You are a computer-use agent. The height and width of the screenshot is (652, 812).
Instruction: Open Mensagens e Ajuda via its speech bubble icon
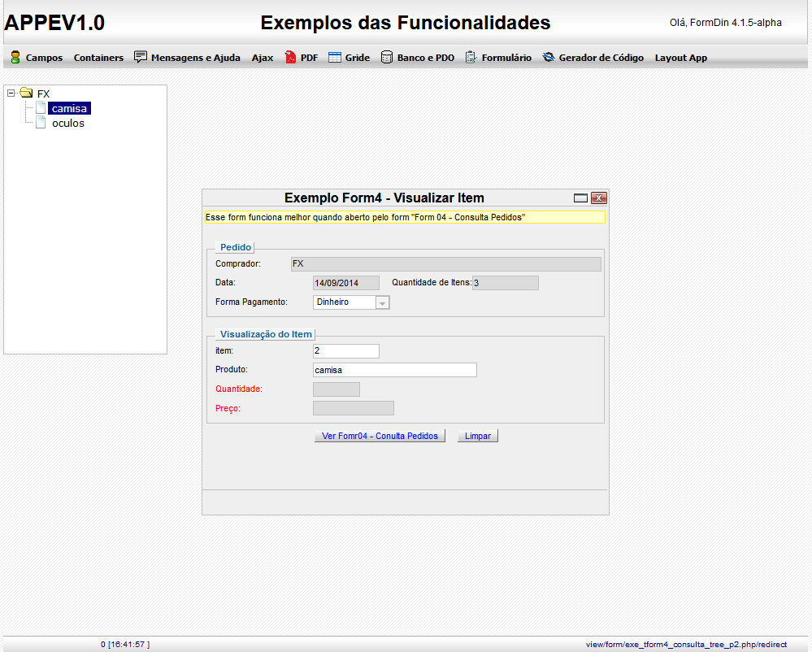[x=139, y=57]
